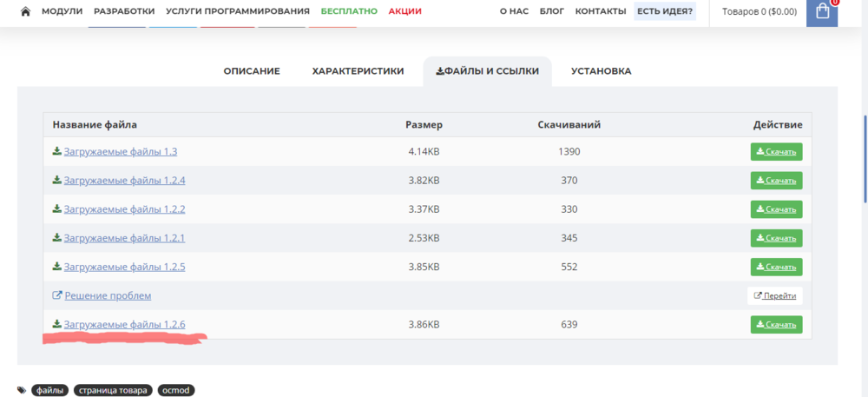Open the БЕСПЛАТНО section
The width and height of the screenshot is (868, 397).
(349, 11)
